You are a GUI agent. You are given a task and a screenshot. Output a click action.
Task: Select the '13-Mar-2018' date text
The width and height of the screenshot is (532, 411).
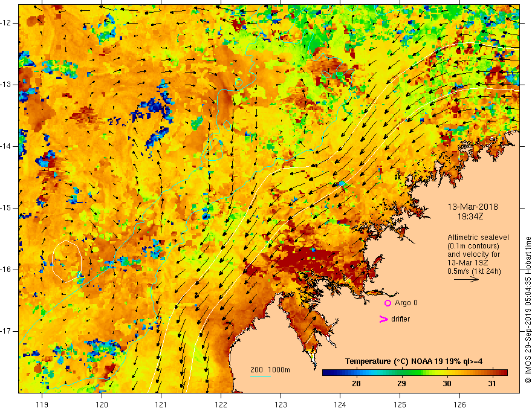473,207
